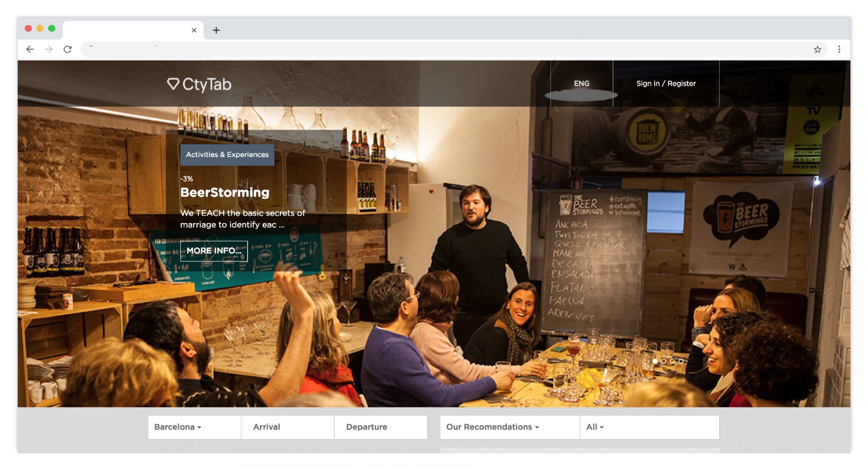
Task: Open a new browser tab
Action: click(216, 31)
